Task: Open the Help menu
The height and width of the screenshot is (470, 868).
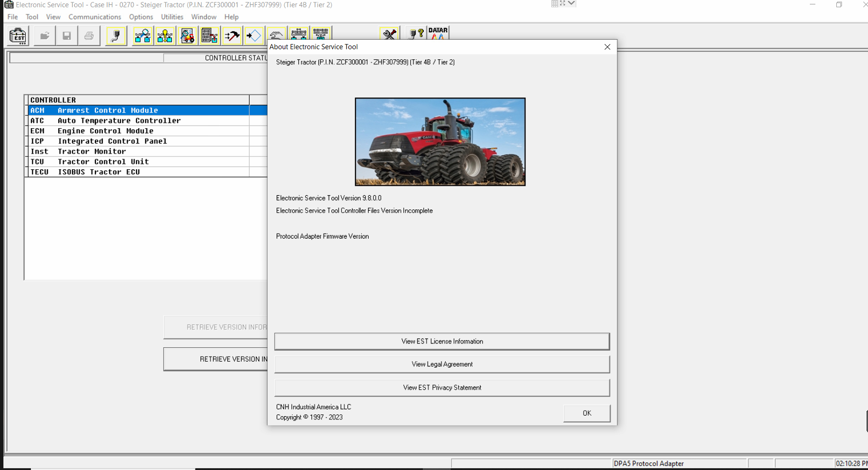Action: [x=232, y=17]
